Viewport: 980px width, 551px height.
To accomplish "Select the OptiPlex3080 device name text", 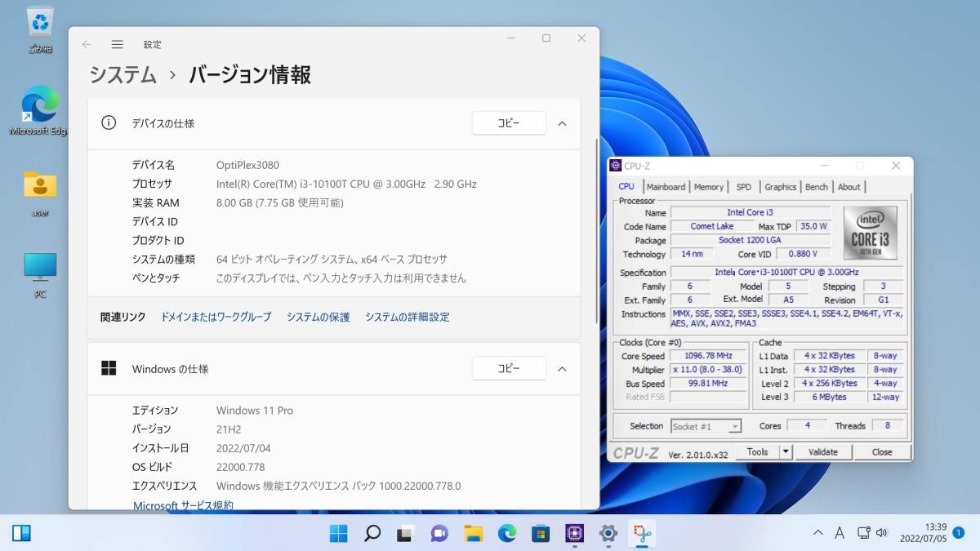I will 247,165.
